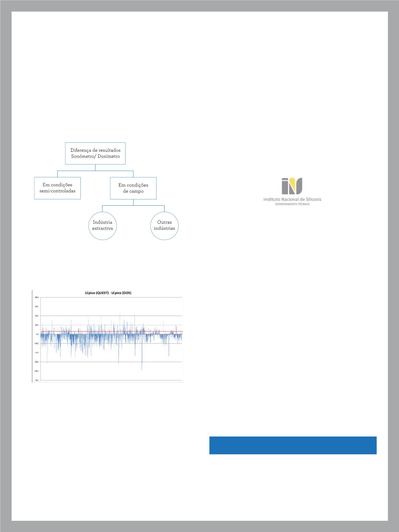Select the 'DEPARTAMENTO TÉCNICO' caption
Viewport: 399px width, 532px height.
coord(292,204)
